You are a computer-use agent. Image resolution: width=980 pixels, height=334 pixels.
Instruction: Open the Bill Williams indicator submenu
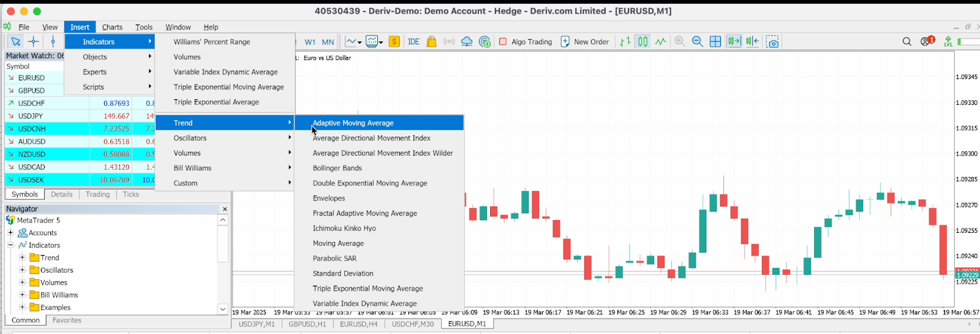tap(225, 168)
